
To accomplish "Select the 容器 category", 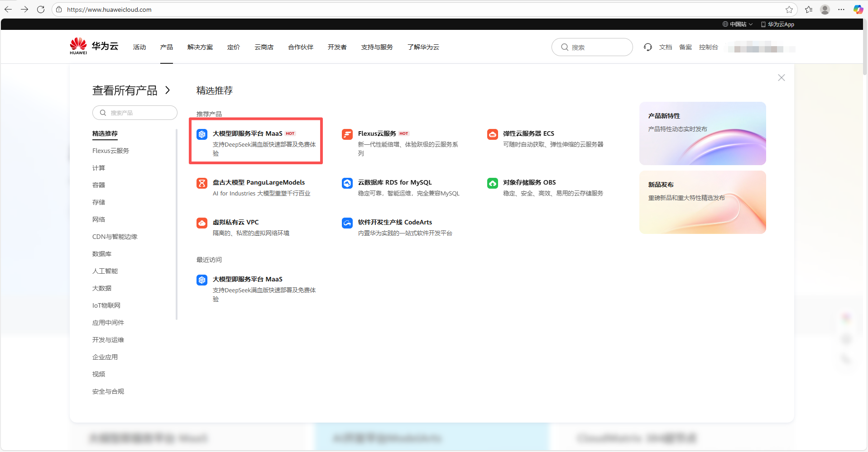I will coord(99,185).
